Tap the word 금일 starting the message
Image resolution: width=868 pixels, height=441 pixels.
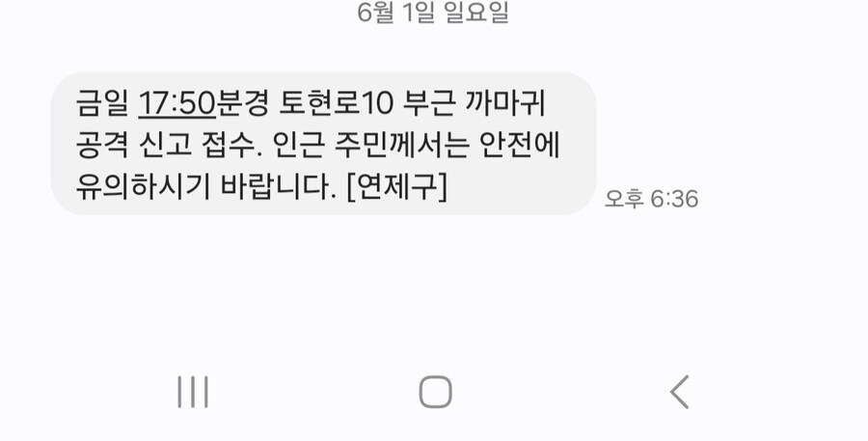[x=101, y=103]
